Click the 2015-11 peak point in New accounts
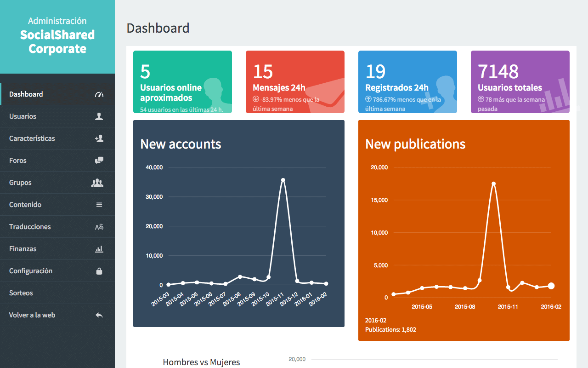Viewport: 588px width, 368px height. (283, 180)
